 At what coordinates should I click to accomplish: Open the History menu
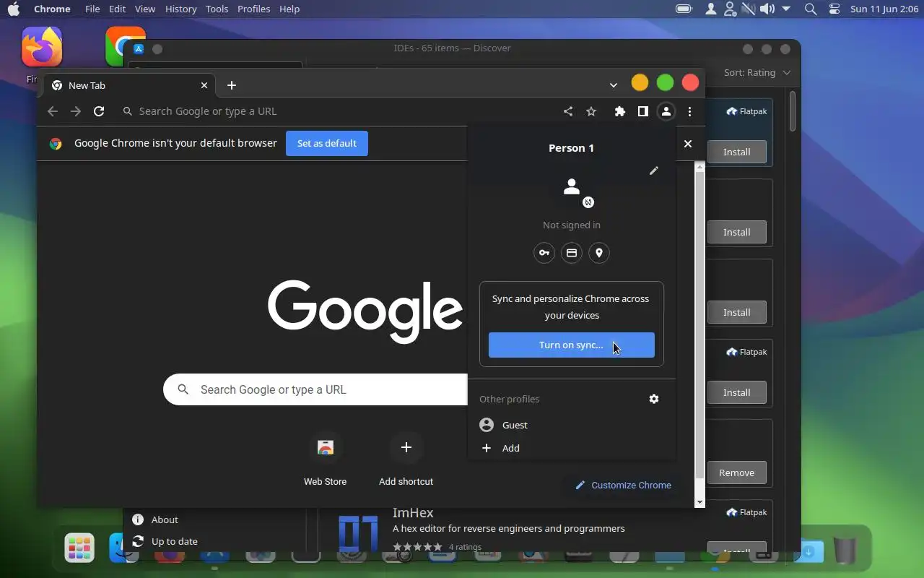coord(180,9)
